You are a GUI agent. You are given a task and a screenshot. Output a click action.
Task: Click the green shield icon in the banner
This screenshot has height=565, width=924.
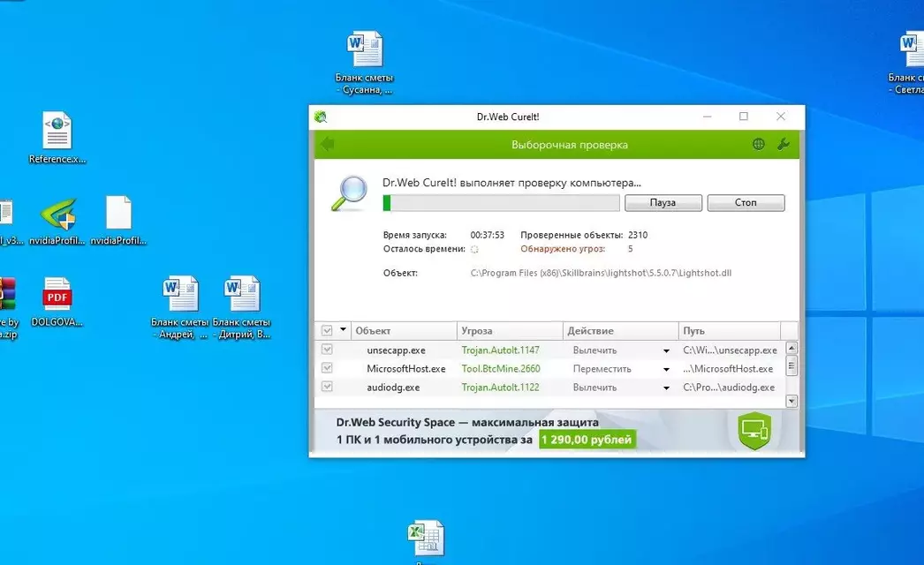[x=754, y=431]
